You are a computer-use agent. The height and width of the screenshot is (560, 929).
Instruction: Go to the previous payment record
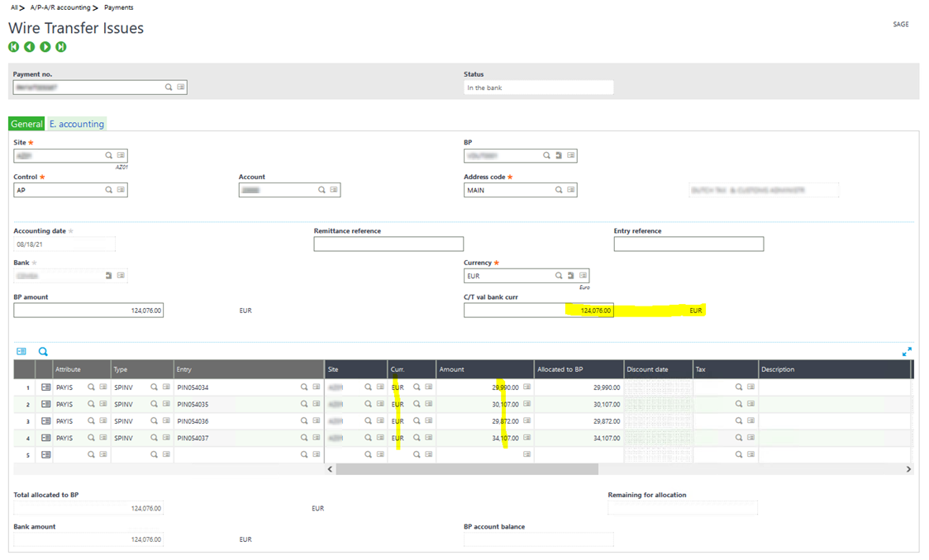29,47
